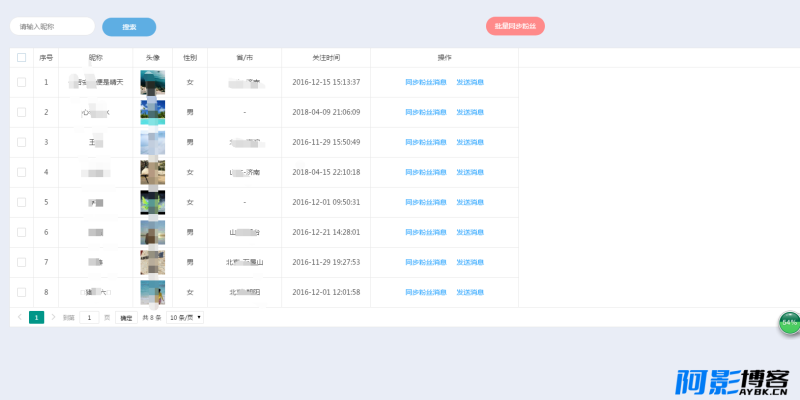Click 发送消息 link in row 1
Screen dimensions: 800x400
[470, 82]
